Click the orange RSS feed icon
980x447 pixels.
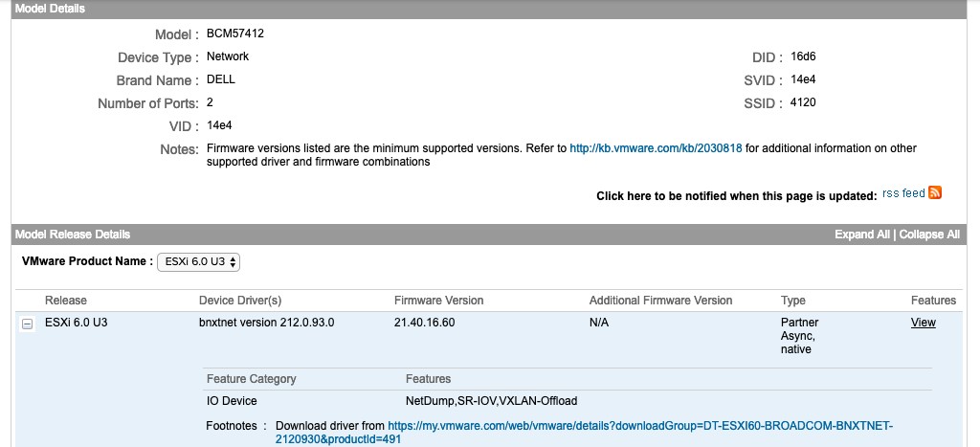tap(935, 192)
